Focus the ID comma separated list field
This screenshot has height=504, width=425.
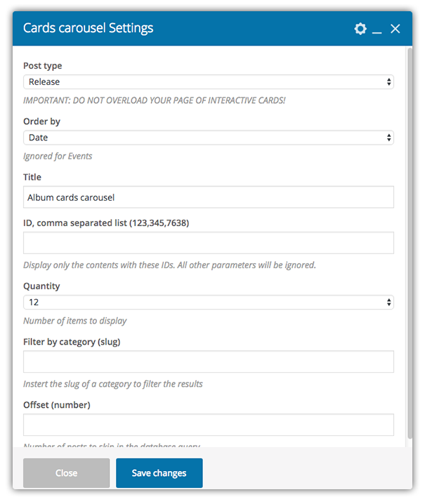pos(208,243)
